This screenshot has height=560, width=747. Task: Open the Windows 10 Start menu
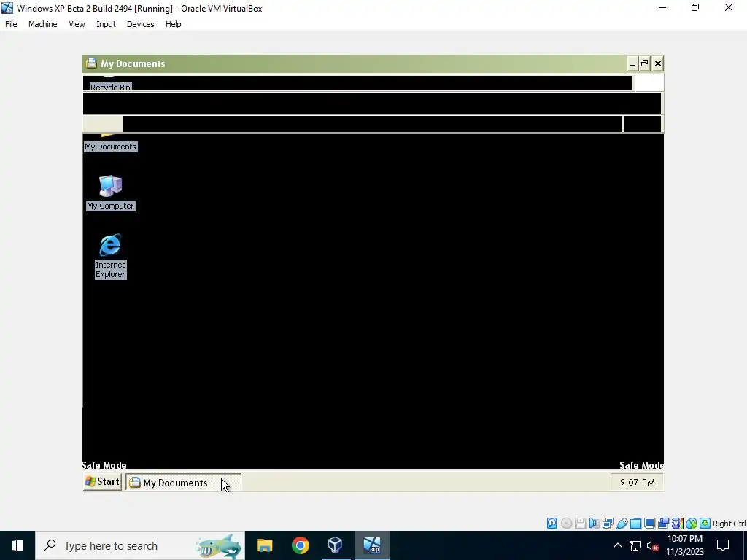(x=18, y=545)
